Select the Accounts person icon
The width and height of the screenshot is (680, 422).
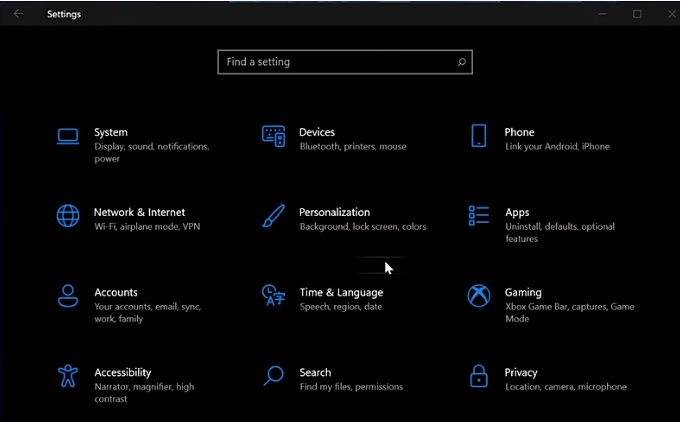(x=68, y=296)
